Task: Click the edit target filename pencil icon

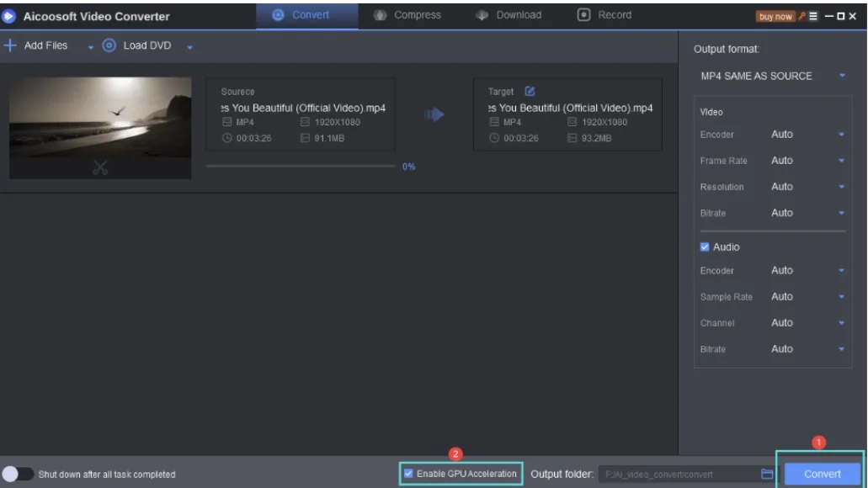Action: (x=530, y=92)
